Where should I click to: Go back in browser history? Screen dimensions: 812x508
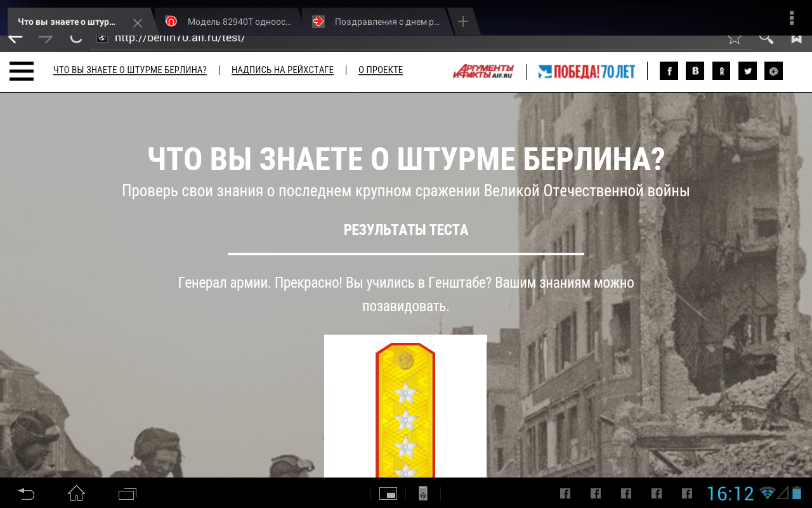pyautogui.click(x=15, y=37)
